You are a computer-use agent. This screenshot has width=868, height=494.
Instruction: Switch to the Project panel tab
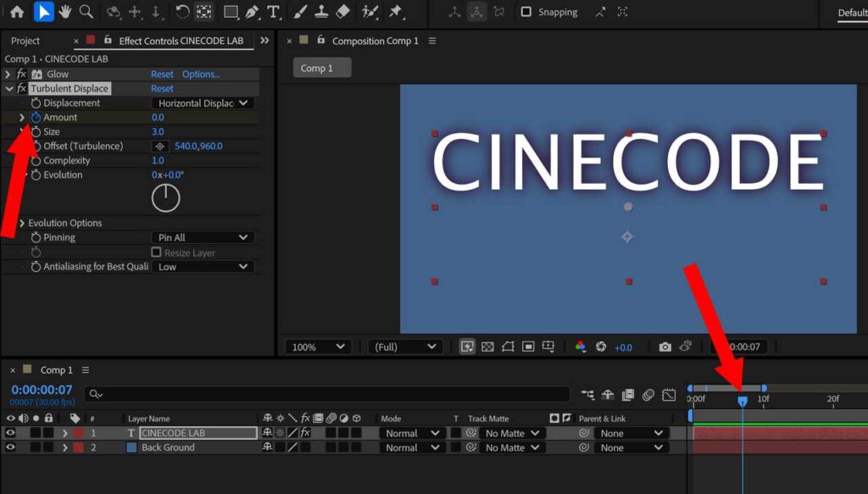click(x=25, y=41)
